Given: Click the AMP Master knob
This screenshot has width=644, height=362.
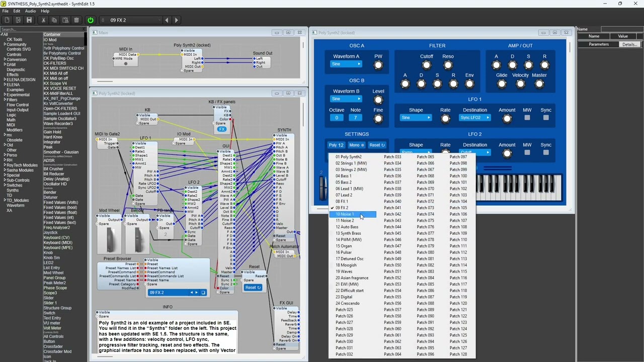Looking at the screenshot, I should coord(539,84).
